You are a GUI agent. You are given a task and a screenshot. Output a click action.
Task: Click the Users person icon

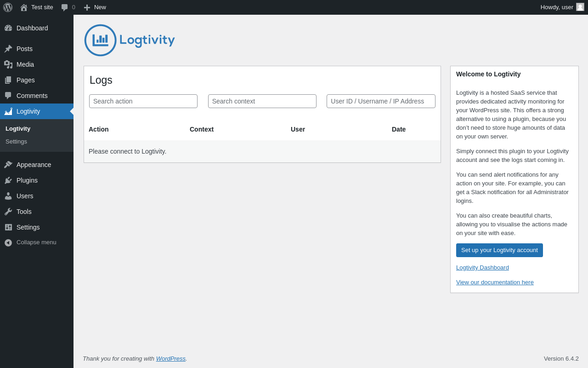(x=8, y=196)
